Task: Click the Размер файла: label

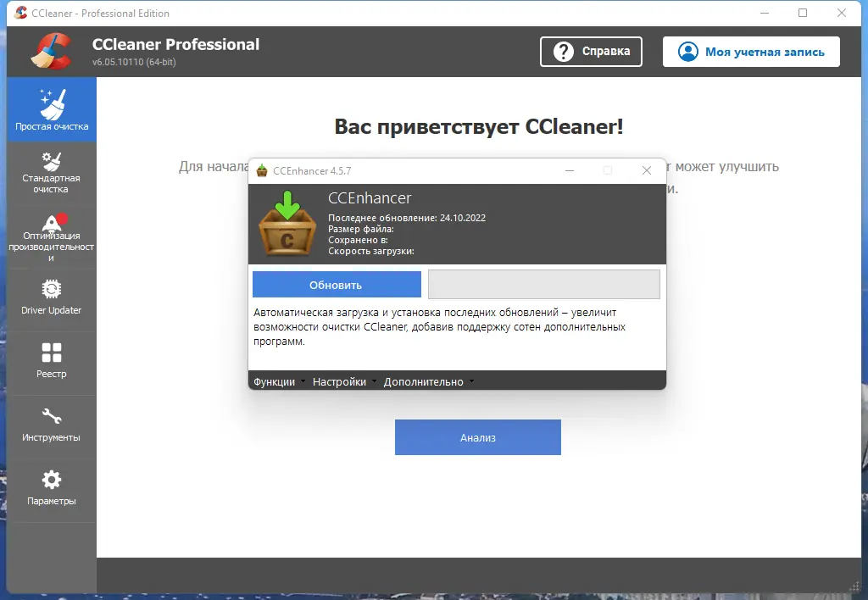Action: [361, 229]
